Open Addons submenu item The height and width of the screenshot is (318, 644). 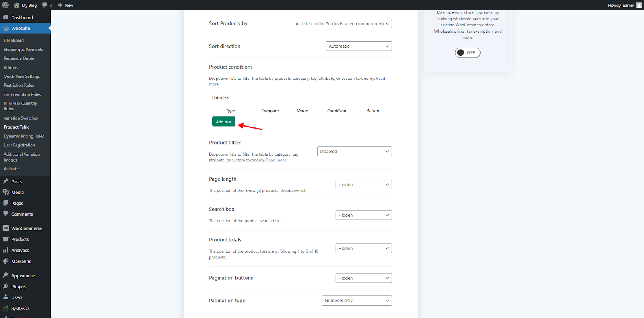tap(11, 67)
